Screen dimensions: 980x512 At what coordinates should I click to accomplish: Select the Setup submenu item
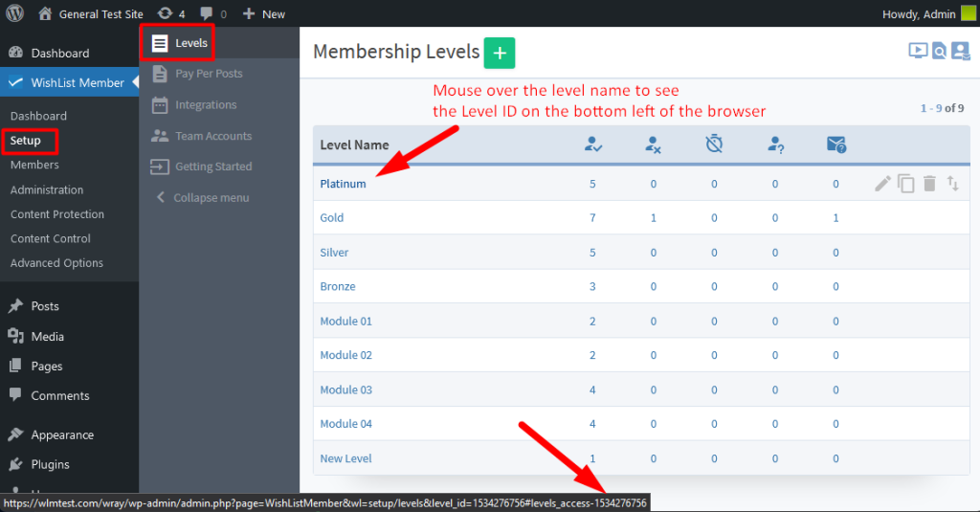tap(25, 141)
